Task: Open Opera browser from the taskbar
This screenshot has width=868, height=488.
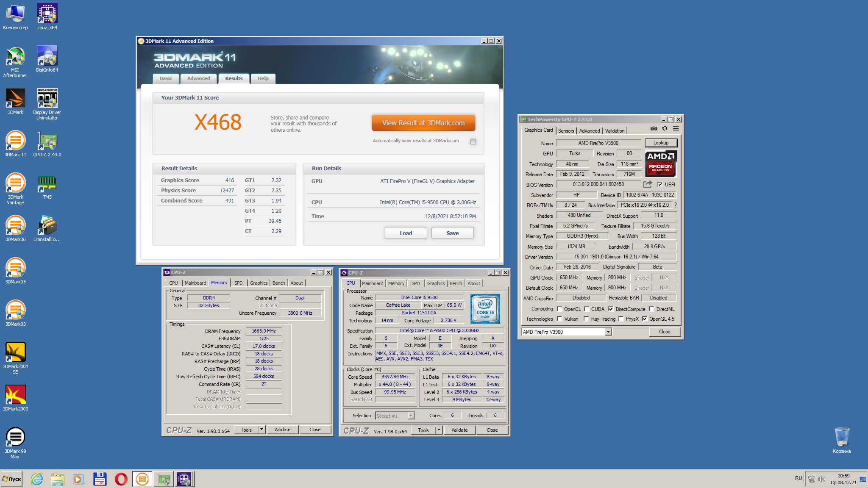Action: tap(121, 479)
